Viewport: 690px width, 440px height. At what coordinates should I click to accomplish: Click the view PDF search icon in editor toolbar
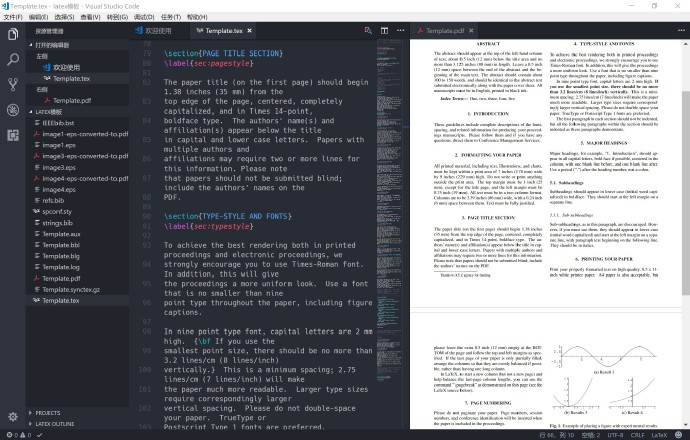click(x=368, y=30)
